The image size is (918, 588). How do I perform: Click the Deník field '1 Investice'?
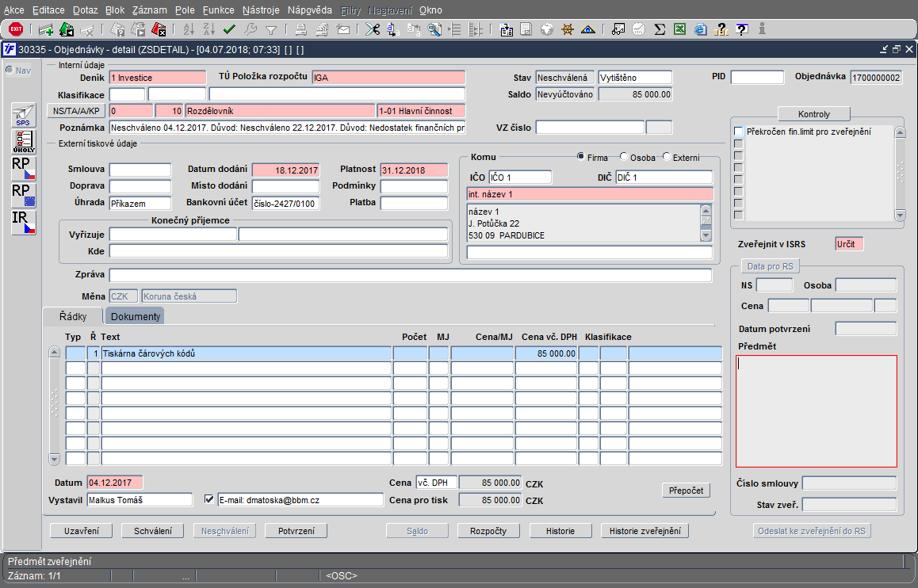click(158, 77)
